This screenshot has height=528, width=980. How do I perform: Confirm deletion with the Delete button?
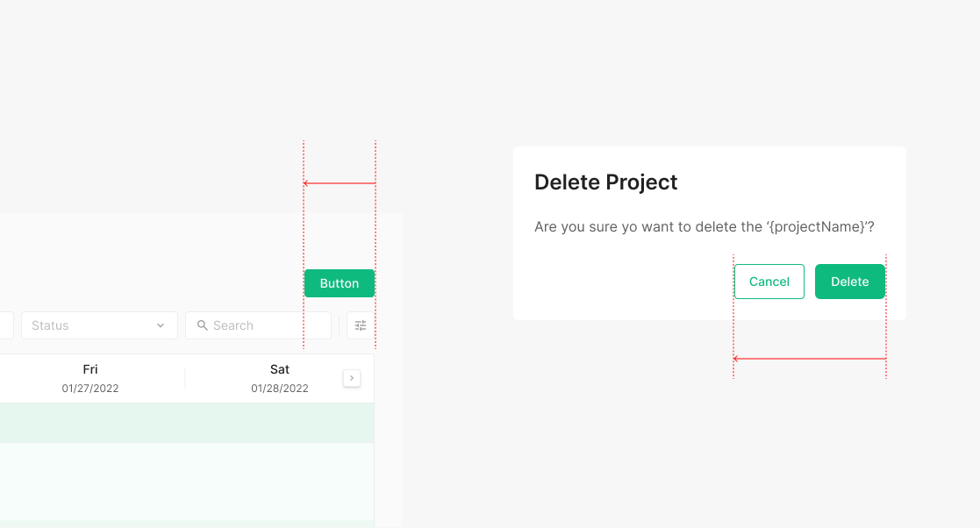coord(849,282)
